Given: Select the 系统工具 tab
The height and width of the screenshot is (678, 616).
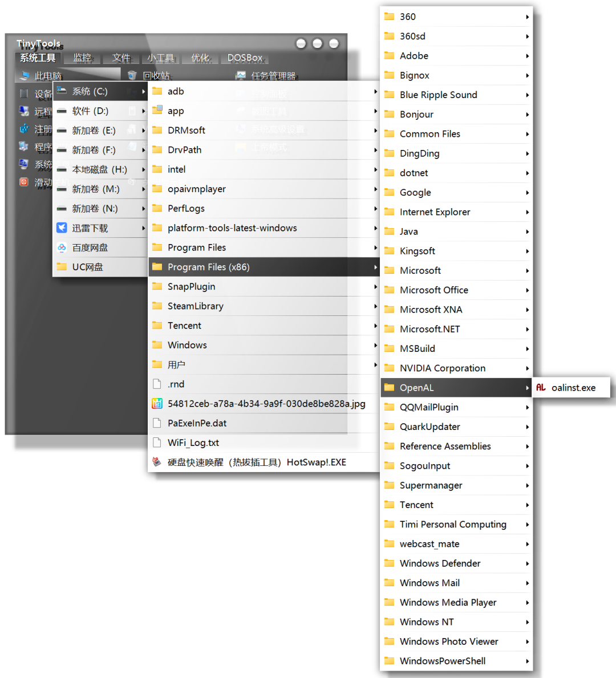Looking at the screenshot, I should click(x=38, y=58).
